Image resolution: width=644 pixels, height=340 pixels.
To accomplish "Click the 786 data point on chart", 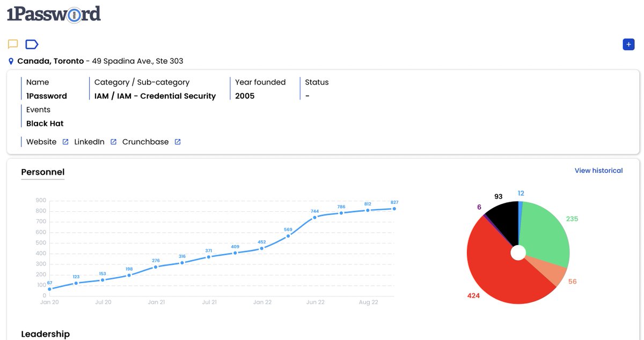I will 341,213.
